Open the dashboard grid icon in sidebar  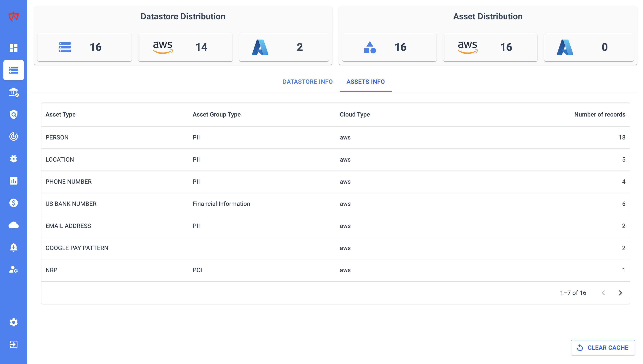tap(13, 48)
